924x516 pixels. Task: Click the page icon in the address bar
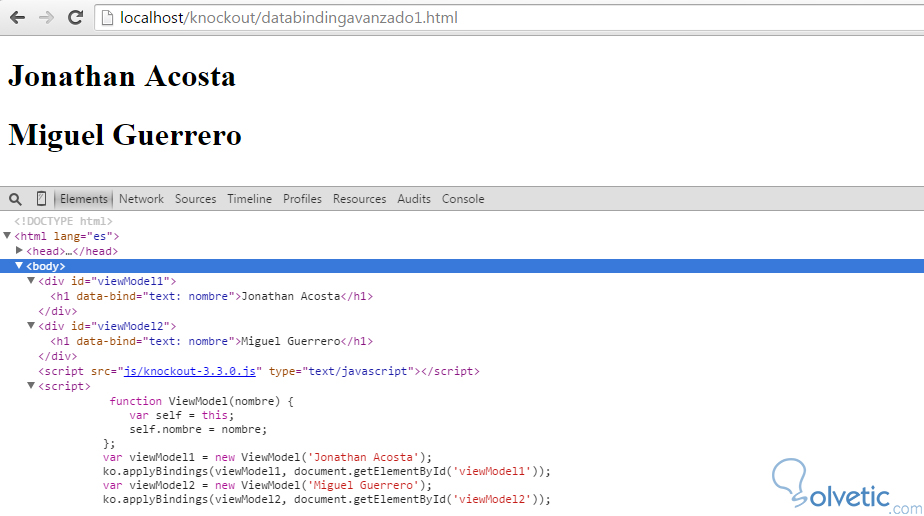click(107, 18)
